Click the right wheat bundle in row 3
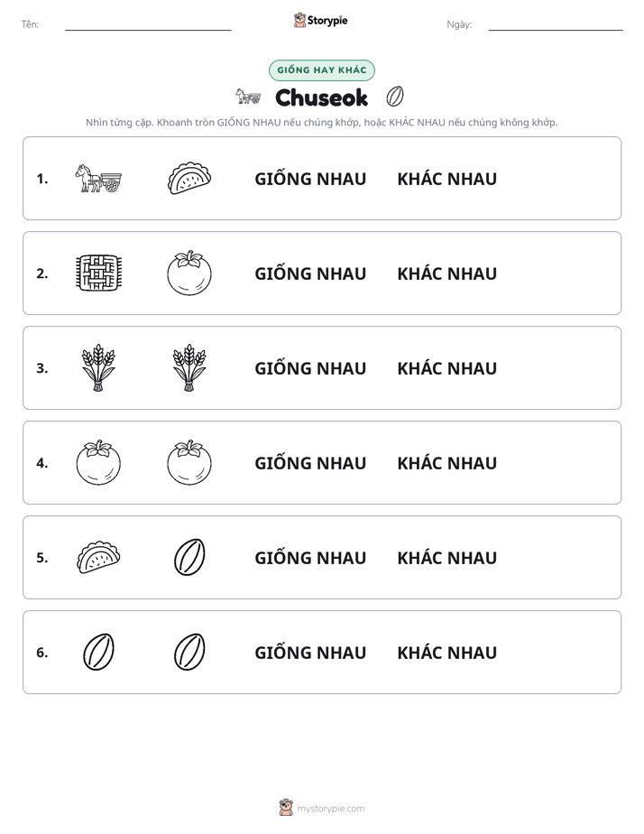Image resolution: width=644 pixels, height=834 pixels. (x=189, y=367)
